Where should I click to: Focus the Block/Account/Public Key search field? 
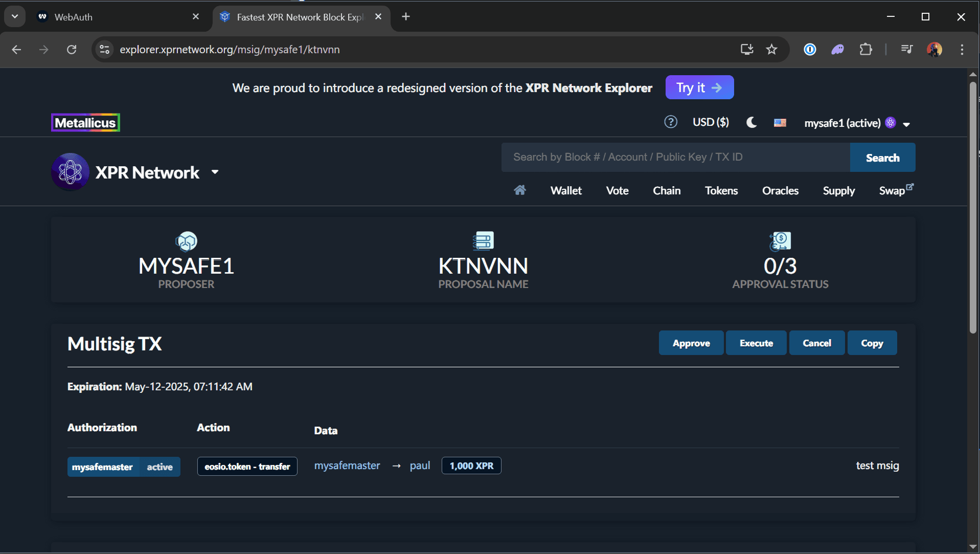coord(675,158)
